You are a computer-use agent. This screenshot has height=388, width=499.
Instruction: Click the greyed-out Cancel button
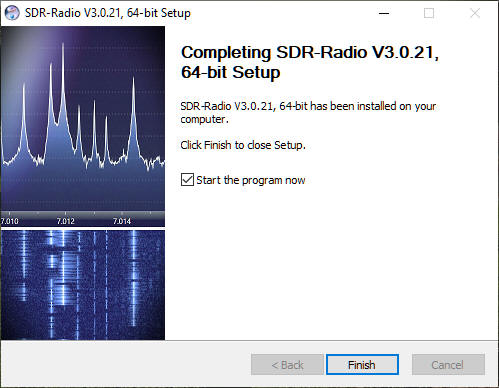448,365
